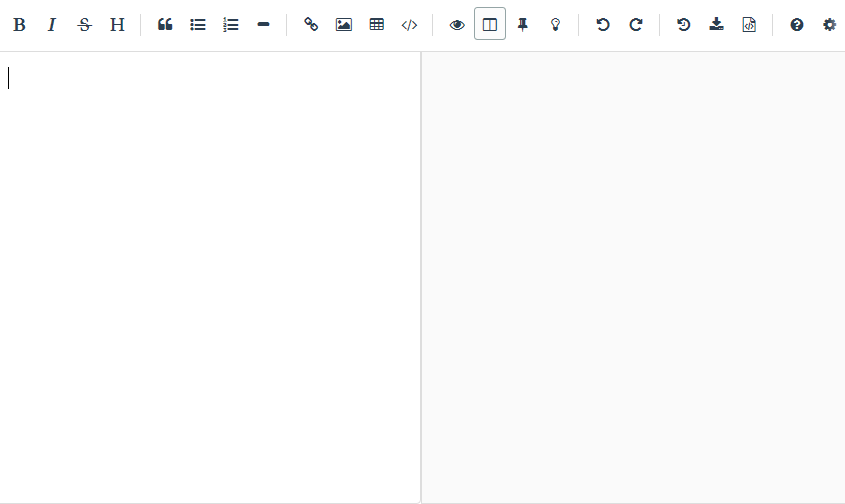Screen dimensions: 845x504
Task: Toggle the pin toolbar button
Action: [x=522, y=25]
